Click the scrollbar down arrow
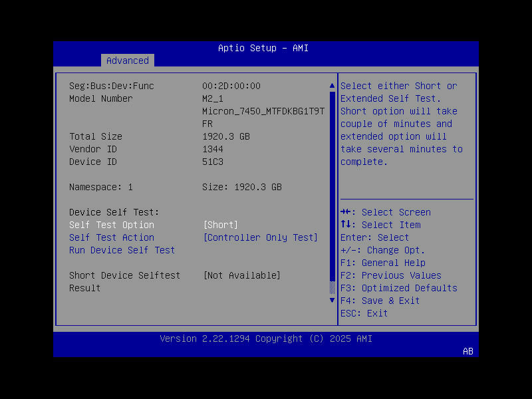532x399 pixels. click(331, 300)
